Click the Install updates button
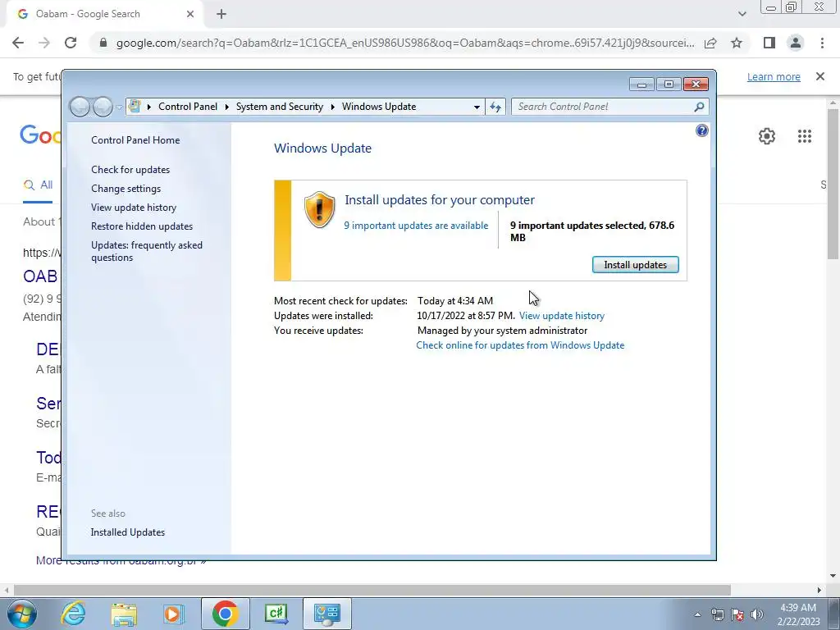The width and height of the screenshot is (840, 630). tap(636, 265)
